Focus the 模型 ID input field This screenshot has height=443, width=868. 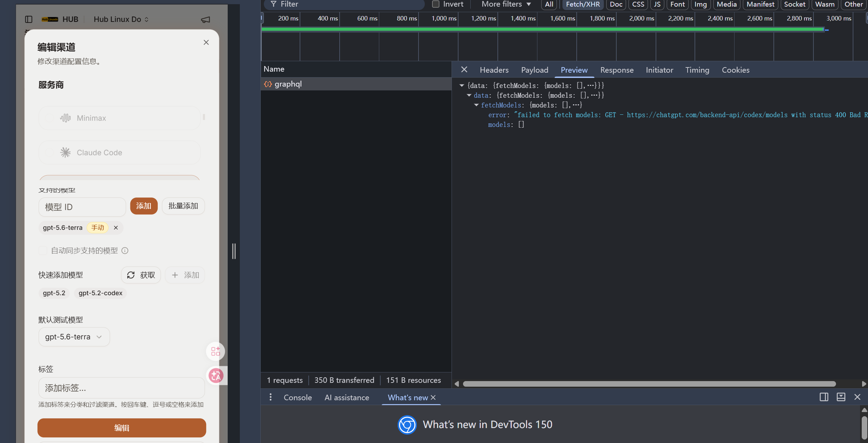82,207
